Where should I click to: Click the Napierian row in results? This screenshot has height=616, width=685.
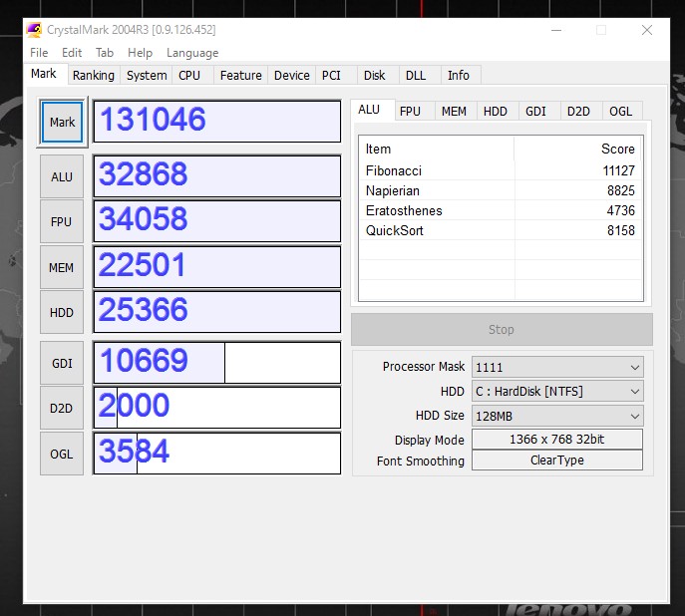click(501, 190)
